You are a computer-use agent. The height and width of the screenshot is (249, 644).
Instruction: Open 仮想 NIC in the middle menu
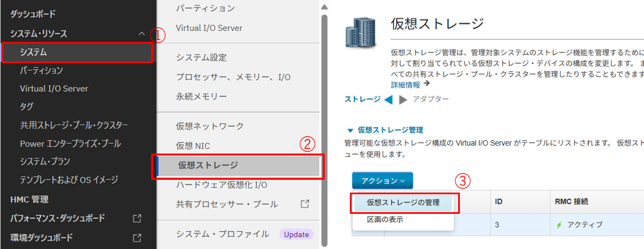click(x=193, y=146)
